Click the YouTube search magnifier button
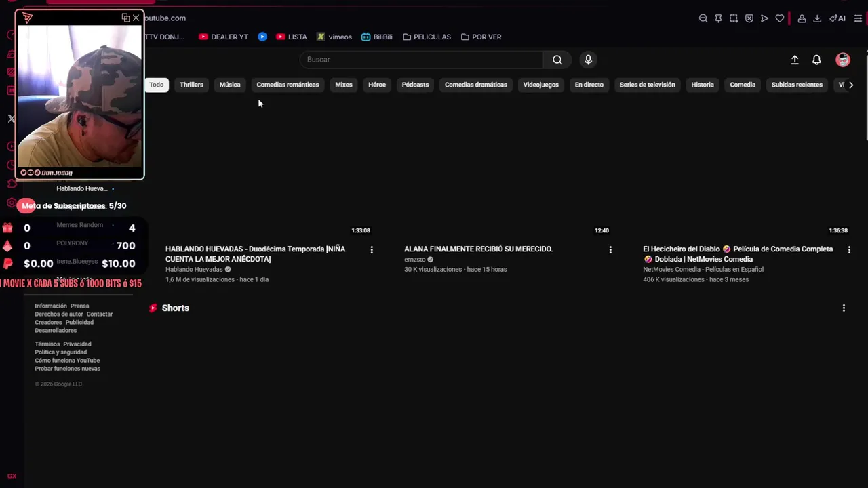The width and height of the screenshot is (868, 488). pyautogui.click(x=557, y=60)
